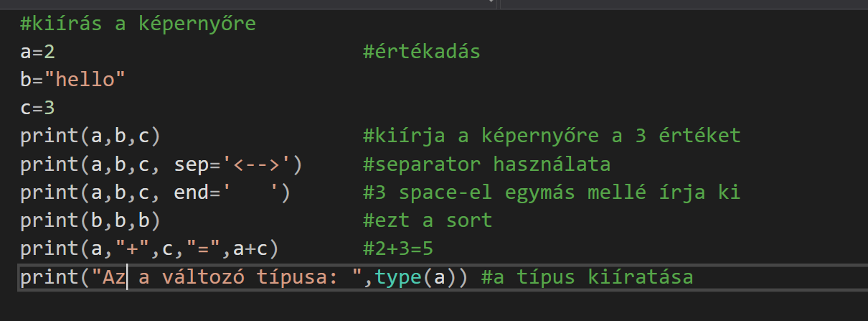Click the 'type' function call
Image resolution: width=868 pixels, height=321 pixels.
(399, 276)
